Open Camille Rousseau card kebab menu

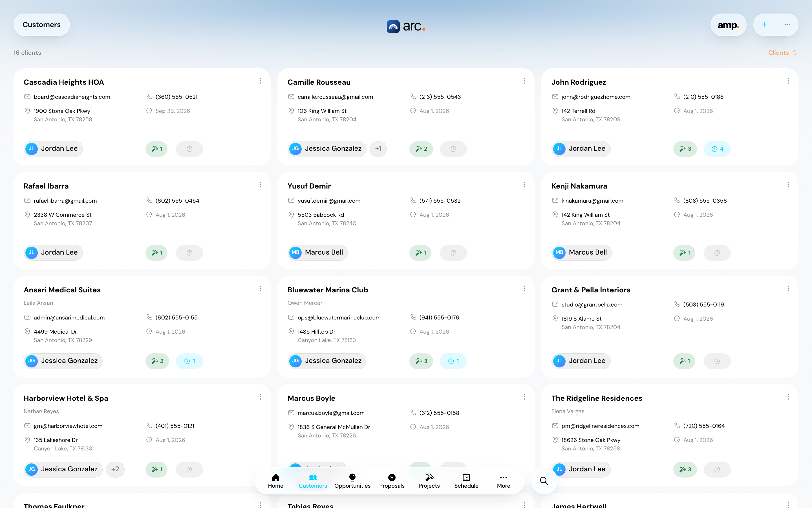point(524,81)
